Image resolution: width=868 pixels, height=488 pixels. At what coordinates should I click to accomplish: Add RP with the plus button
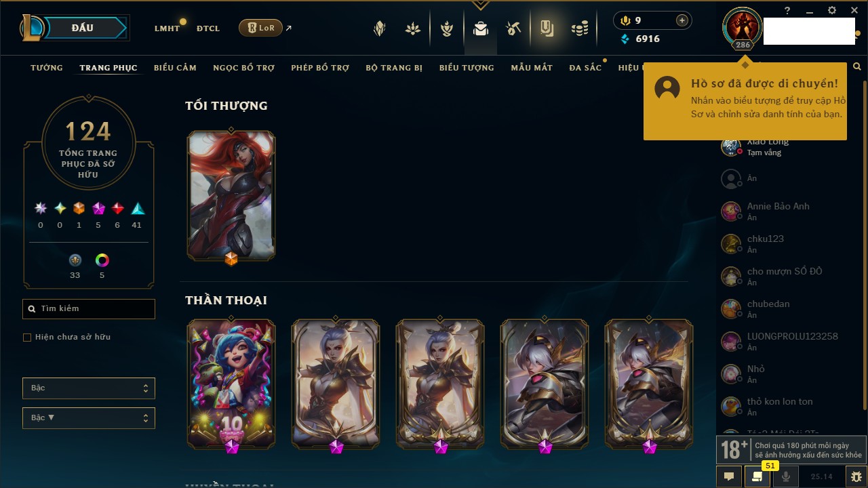tap(682, 20)
